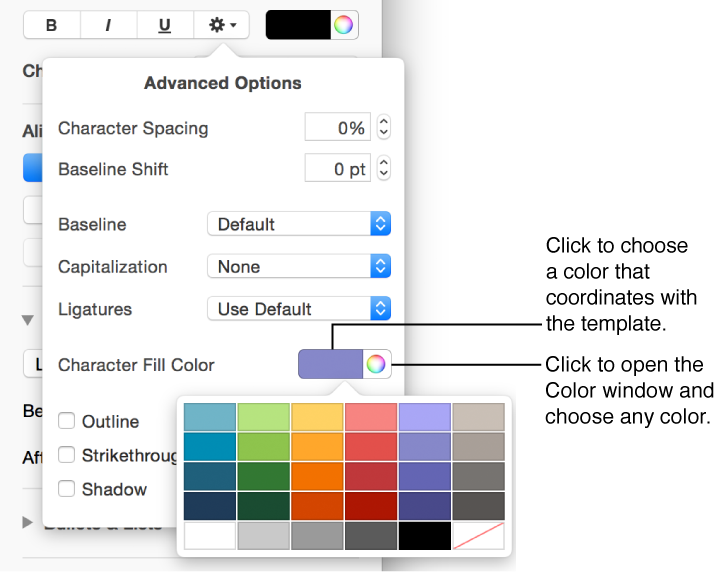The width and height of the screenshot is (720, 572).
Task: Choose the bright cyan-blue swatch in second row
Action: pos(210,447)
